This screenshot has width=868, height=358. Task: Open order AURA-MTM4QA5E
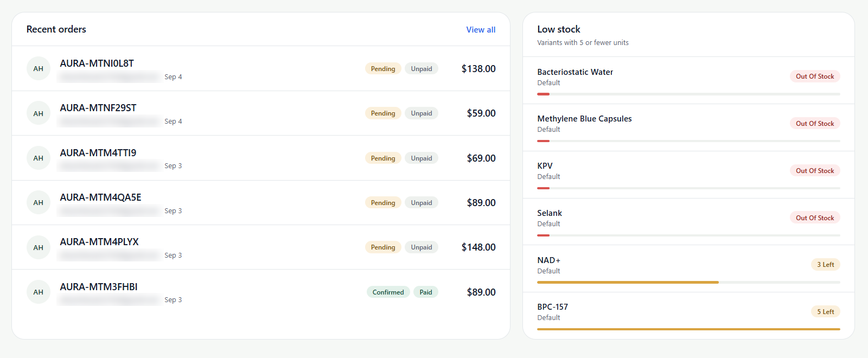pyautogui.click(x=261, y=202)
